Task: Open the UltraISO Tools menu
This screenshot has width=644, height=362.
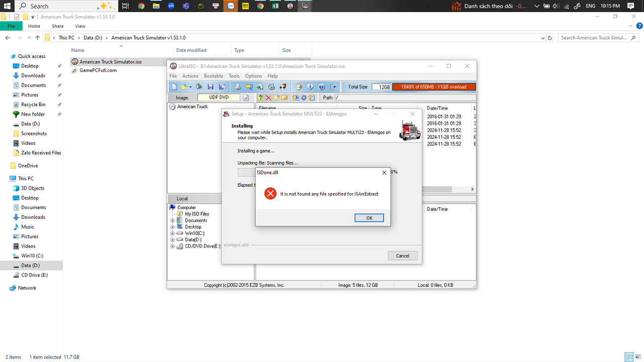Action: 234,76
